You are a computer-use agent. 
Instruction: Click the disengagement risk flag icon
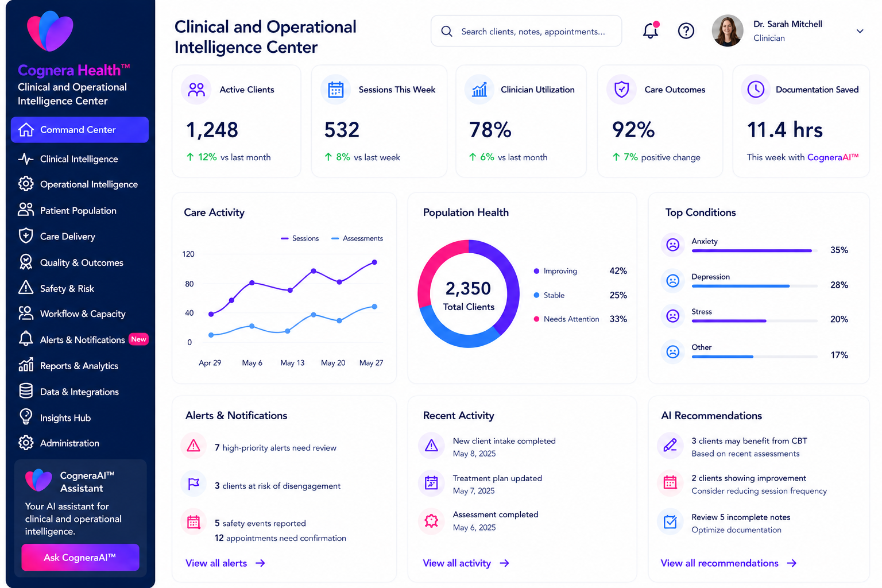click(194, 484)
